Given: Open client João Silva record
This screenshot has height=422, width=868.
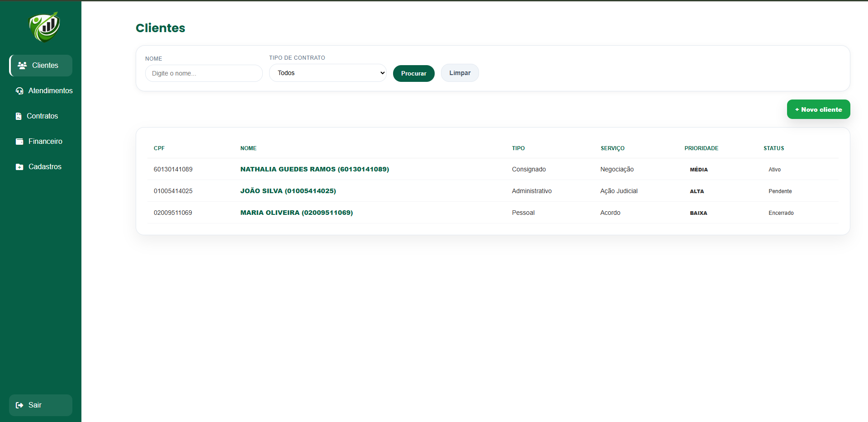Looking at the screenshot, I should (x=288, y=191).
